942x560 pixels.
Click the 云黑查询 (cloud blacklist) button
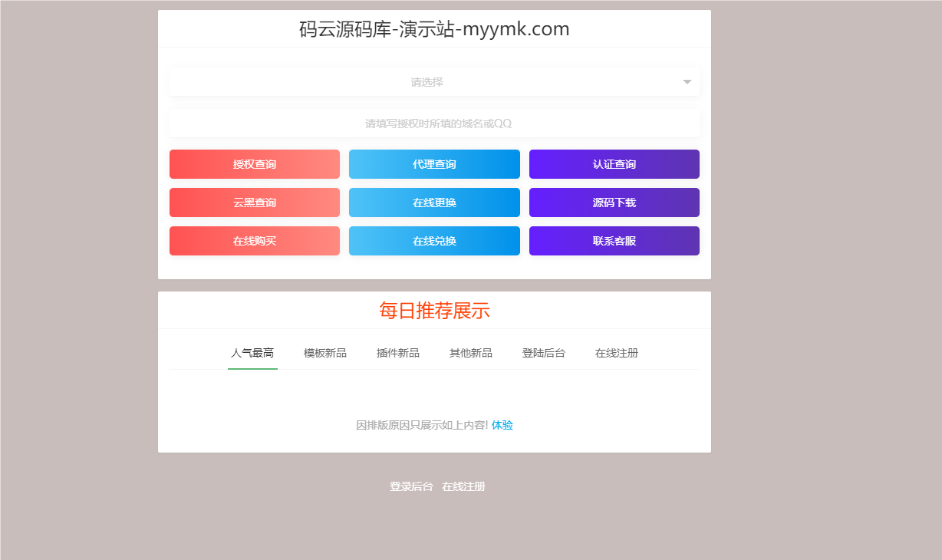(x=254, y=202)
